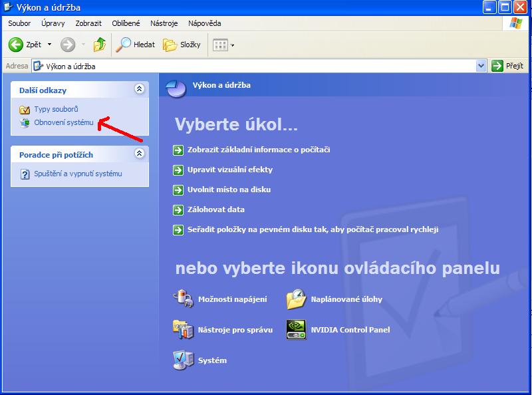Image resolution: width=532 pixels, height=395 pixels.
Task: Select Seřadit položky na pevném disku task
Action: 313,229
